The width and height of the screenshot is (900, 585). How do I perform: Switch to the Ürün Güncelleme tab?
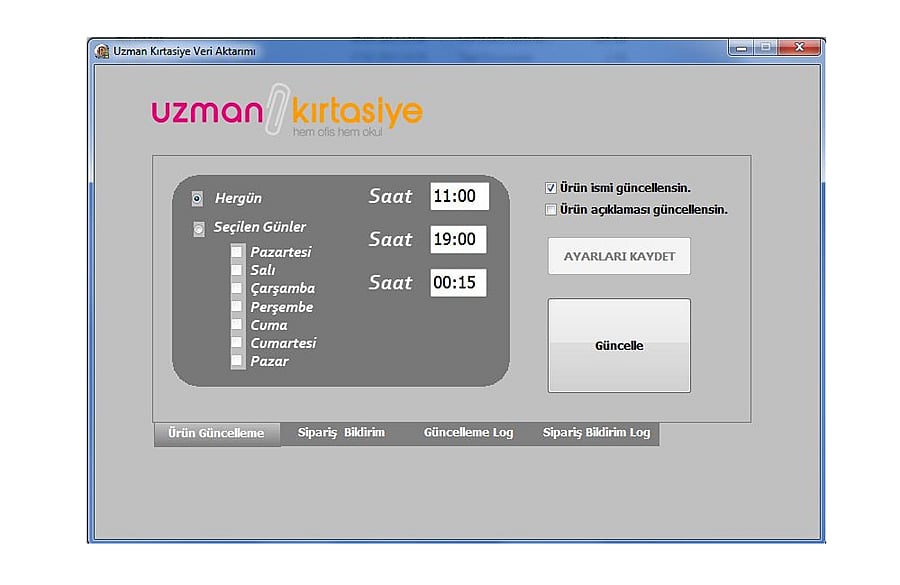pos(217,433)
